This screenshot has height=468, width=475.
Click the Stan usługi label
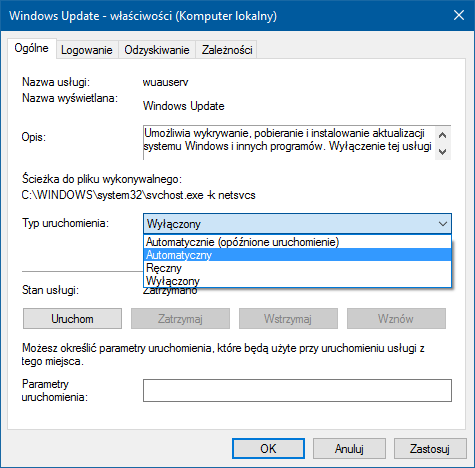tap(50, 290)
